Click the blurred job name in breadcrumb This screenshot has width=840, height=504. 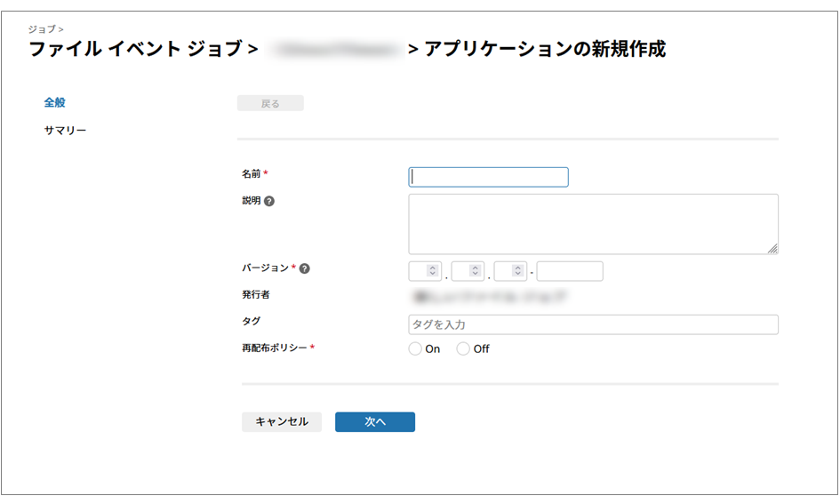point(333,50)
